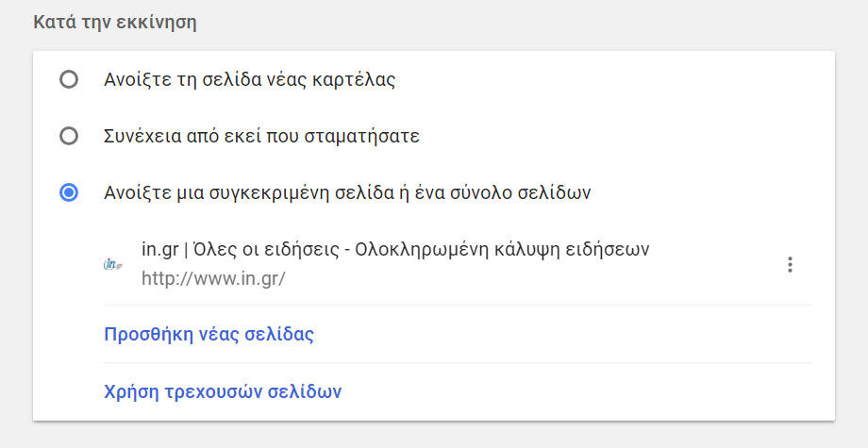The width and height of the screenshot is (868, 448).
Task: Click the word 'καρτέλας' in the first option
Action: tap(354, 80)
